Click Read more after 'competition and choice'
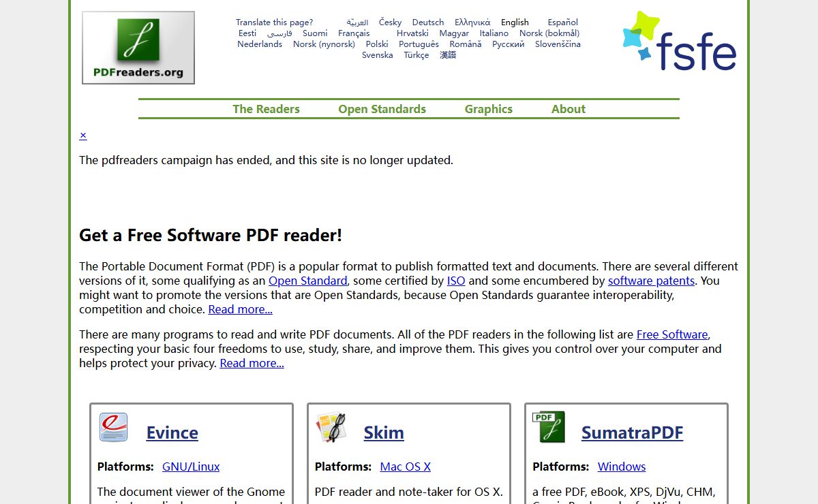 241,309
